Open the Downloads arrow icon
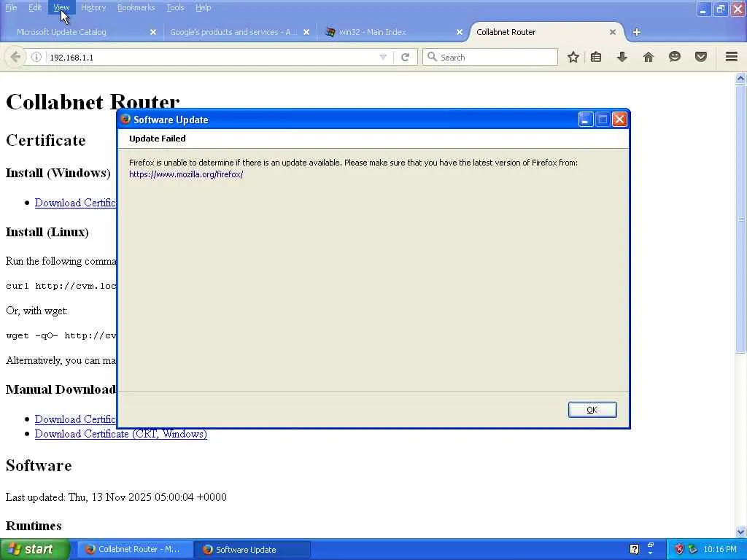The height and width of the screenshot is (560, 747). [x=622, y=57]
